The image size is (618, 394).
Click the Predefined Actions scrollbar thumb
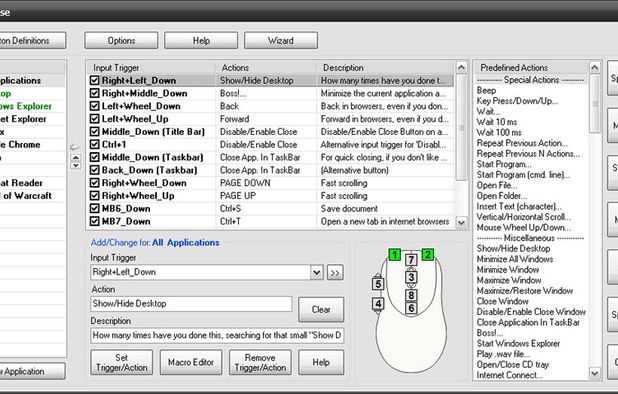click(595, 104)
